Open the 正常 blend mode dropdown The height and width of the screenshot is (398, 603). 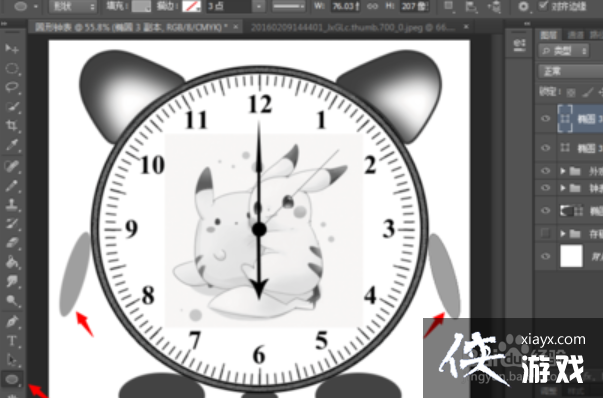(570, 71)
